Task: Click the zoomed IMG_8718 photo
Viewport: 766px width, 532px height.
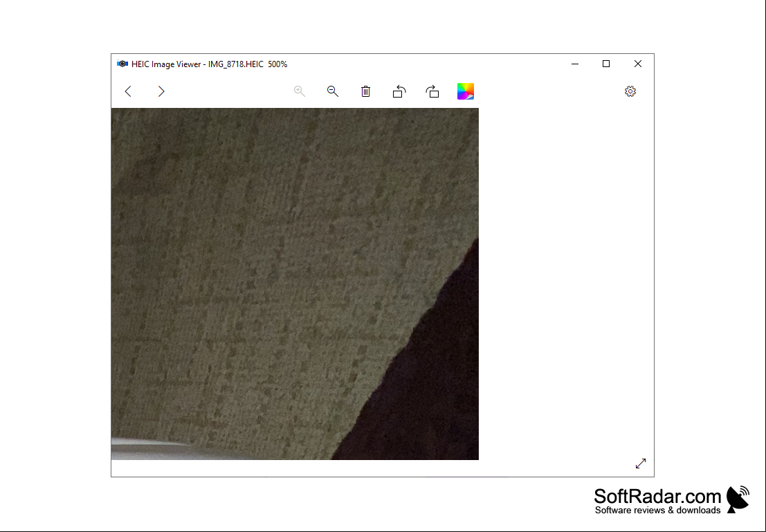Action: click(x=295, y=284)
